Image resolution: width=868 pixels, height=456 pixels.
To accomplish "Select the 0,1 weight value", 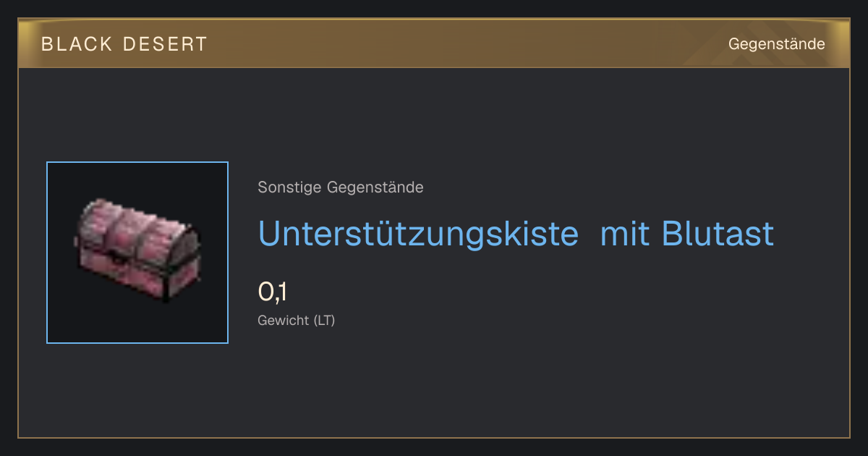I will coord(273,292).
